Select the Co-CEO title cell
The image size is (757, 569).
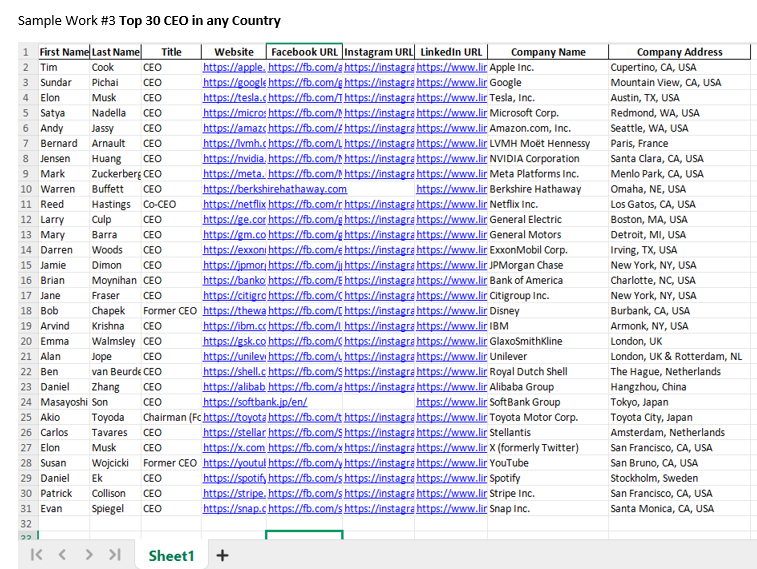click(171, 204)
